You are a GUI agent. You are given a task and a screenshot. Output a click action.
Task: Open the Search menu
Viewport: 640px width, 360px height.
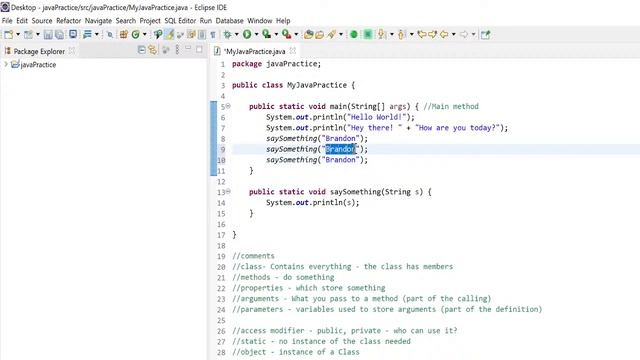tap(126, 20)
